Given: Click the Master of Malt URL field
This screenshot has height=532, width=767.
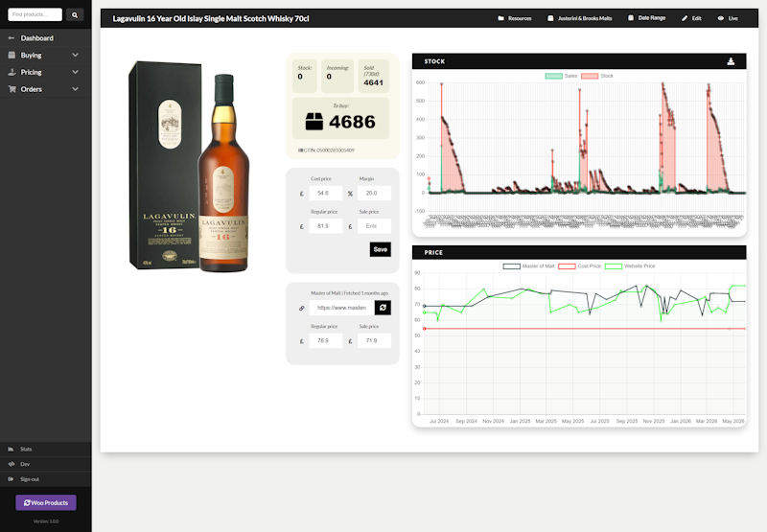Looking at the screenshot, I should 342,308.
